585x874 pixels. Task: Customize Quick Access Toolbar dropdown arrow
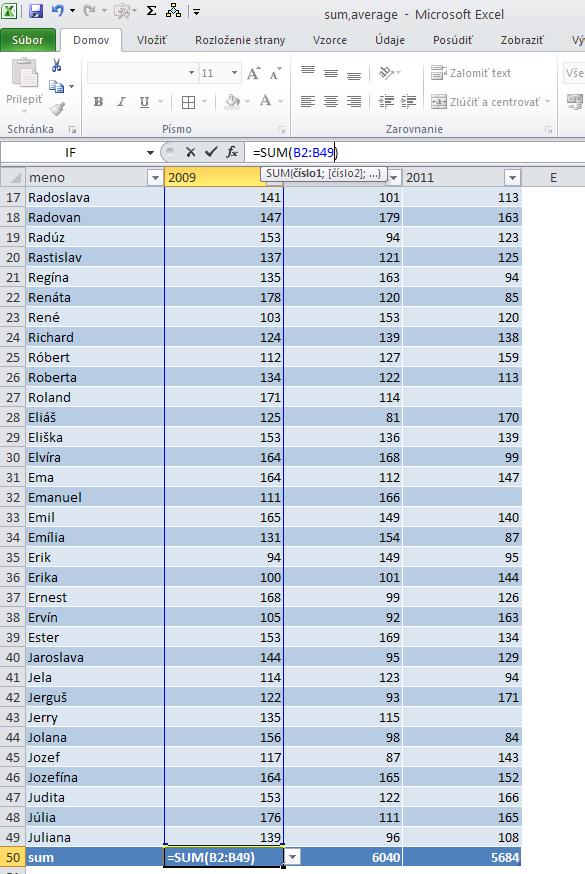(x=196, y=11)
